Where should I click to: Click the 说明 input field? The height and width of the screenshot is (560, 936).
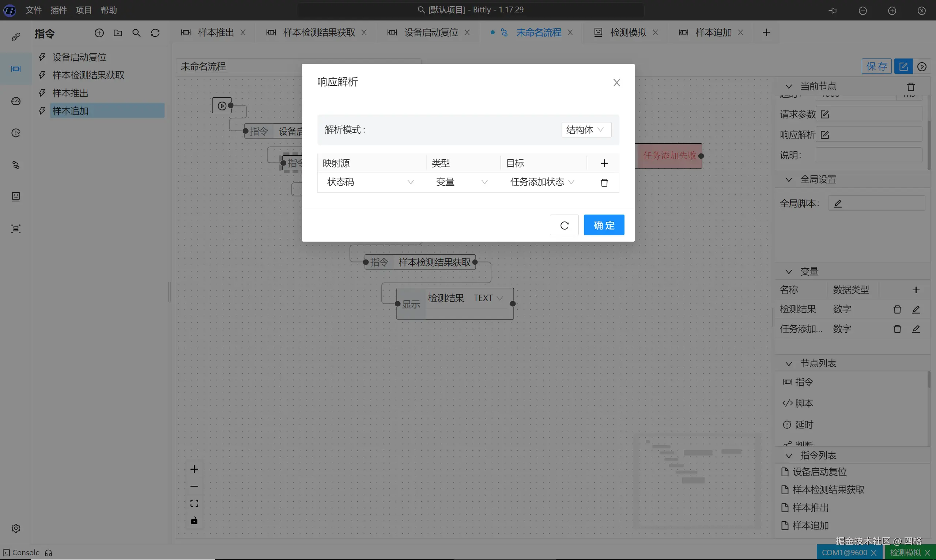[868, 155]
